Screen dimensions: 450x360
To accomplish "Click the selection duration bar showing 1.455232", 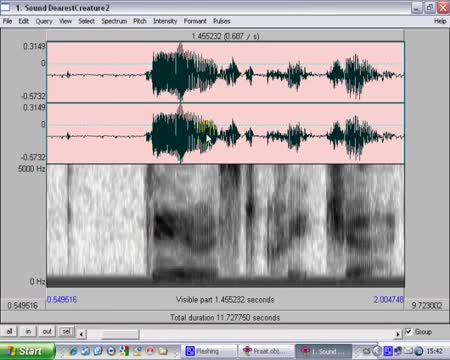I will pyautogui.click(x=225, y=36).
